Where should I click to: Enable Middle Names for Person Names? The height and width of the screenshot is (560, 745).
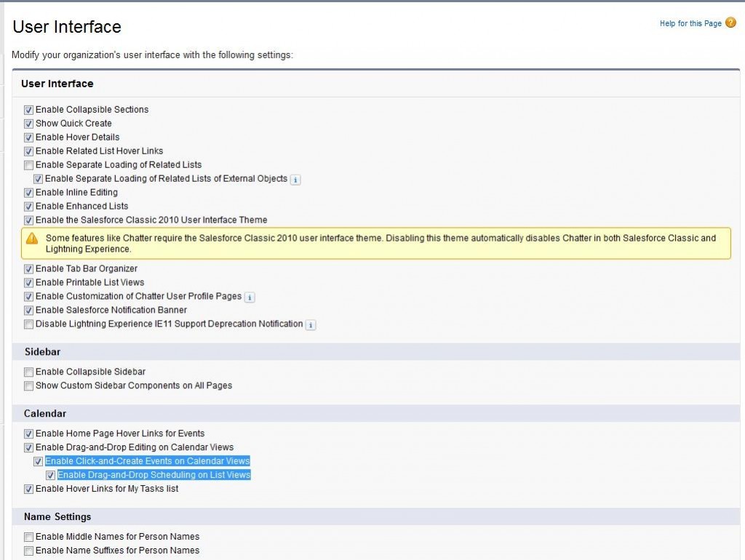click(x=28, y=536)
